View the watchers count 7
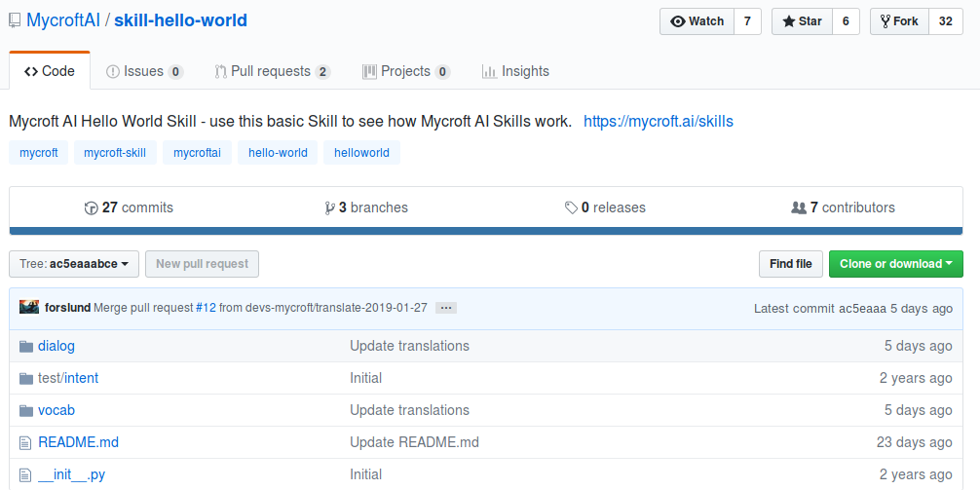This screenshot has height=490, width=980. pyautogui.click(x=747, y=21)
